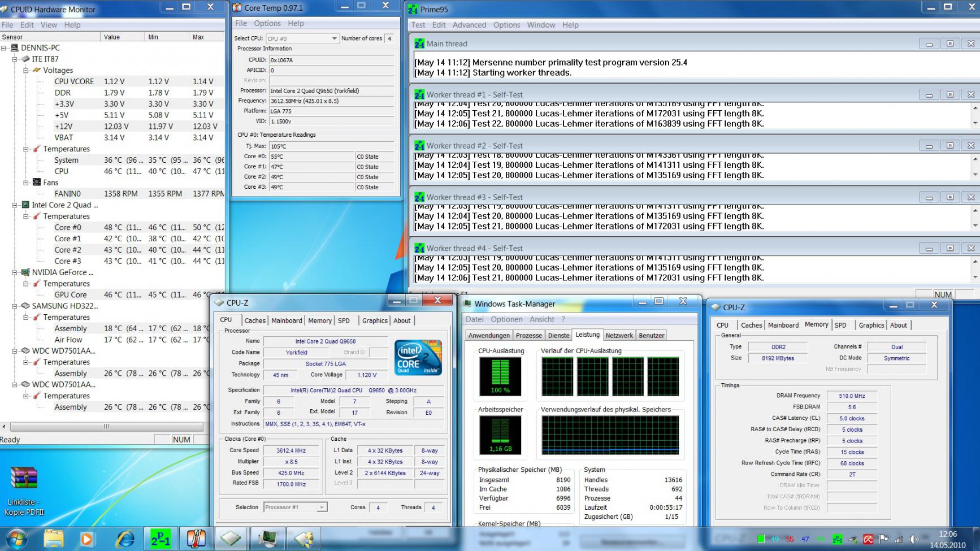This screenshot has width=980, height=551.
Task: Open the clock showing 12:06 in the taskbar
Action: [x=948, y=539]
